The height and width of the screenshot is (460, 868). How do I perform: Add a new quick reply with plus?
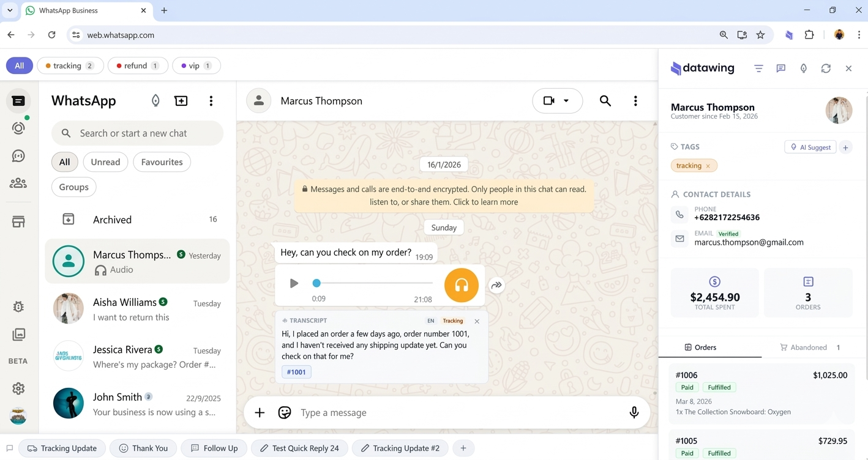click(x=463, y=448)
